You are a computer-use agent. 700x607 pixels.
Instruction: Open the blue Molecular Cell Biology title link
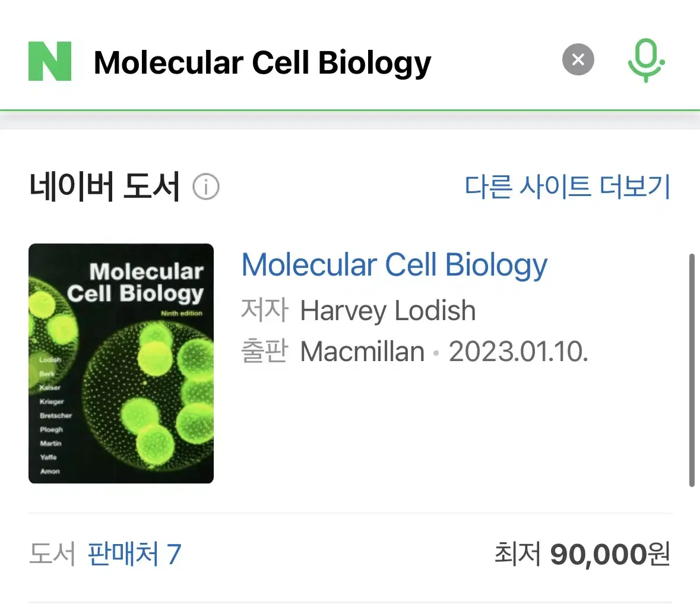coord(394,265)
